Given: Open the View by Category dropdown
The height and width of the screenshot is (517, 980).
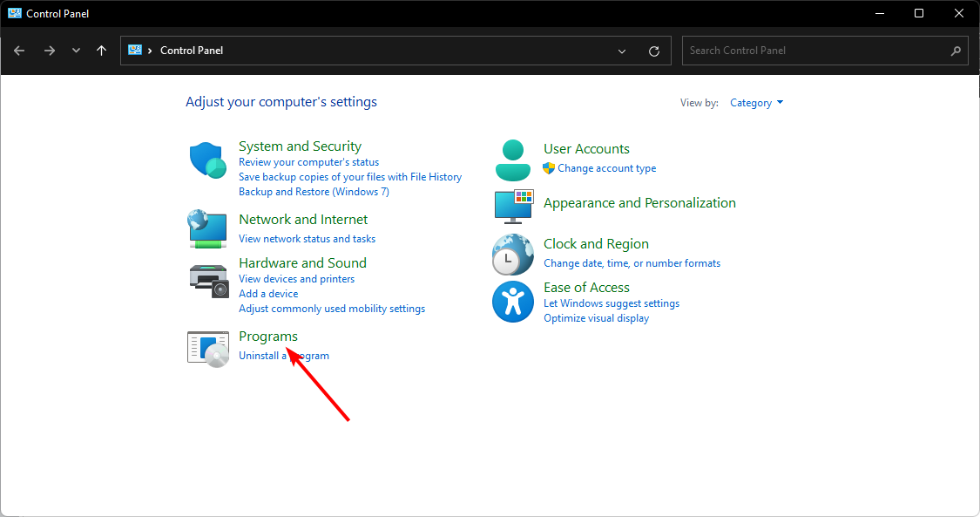Looking at the screenshot, I should click(x=756, y=103).
